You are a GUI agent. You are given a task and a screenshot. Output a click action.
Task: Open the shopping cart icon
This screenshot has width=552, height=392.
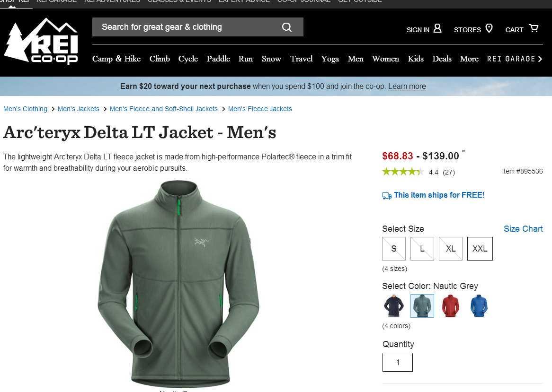click(534, 28)
